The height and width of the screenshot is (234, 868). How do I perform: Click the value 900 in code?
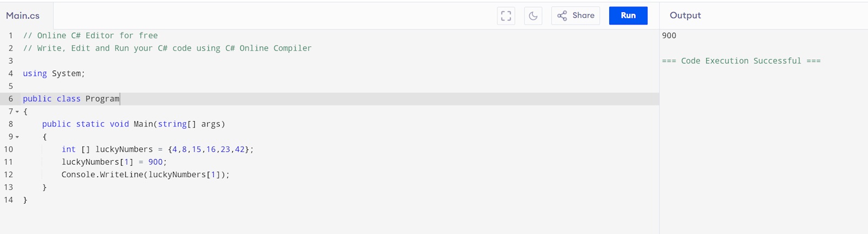155,162
